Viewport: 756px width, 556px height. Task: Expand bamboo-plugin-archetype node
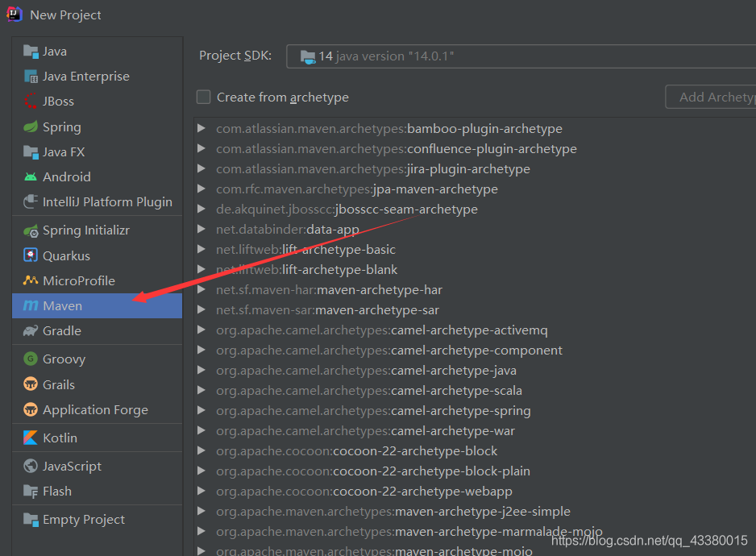click(201, 128)
